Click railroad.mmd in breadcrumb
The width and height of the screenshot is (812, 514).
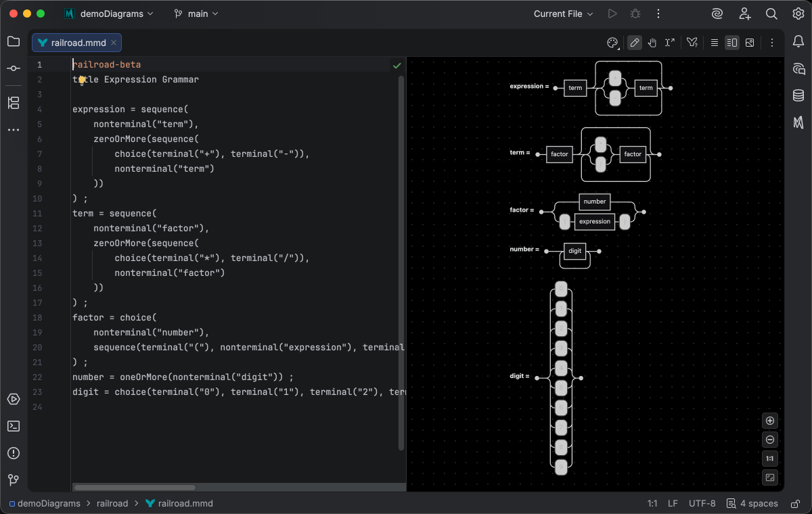[179, 503]
